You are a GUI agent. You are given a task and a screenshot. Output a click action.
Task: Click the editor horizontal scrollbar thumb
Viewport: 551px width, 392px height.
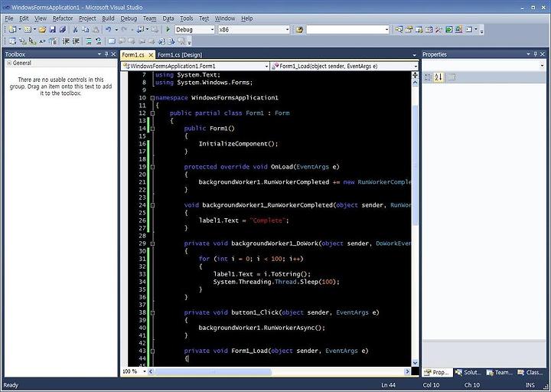tap(213, 371)
